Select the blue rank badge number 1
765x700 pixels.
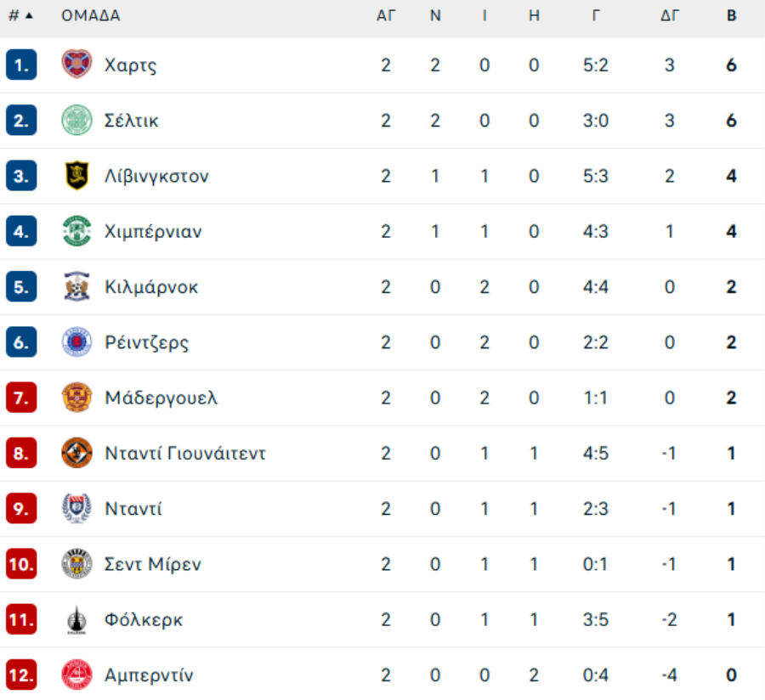tap(21, 65)
